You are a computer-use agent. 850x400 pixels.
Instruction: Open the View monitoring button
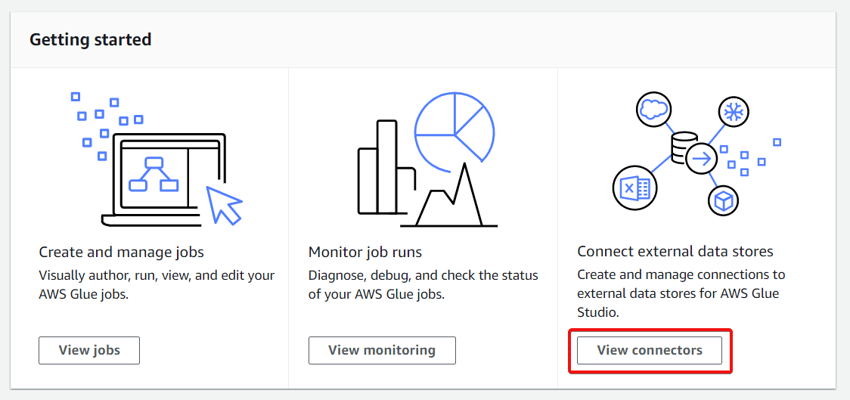(382, 350)
